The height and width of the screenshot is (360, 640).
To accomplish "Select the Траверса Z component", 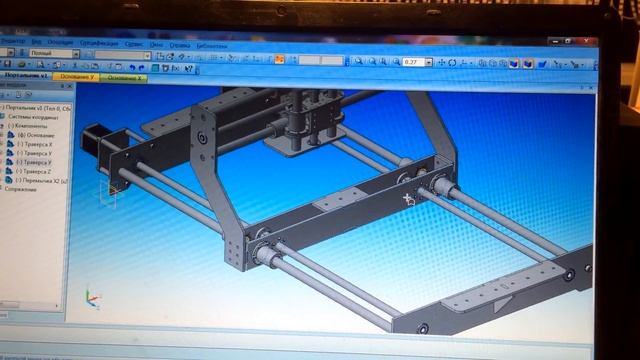I will (34, 171).
